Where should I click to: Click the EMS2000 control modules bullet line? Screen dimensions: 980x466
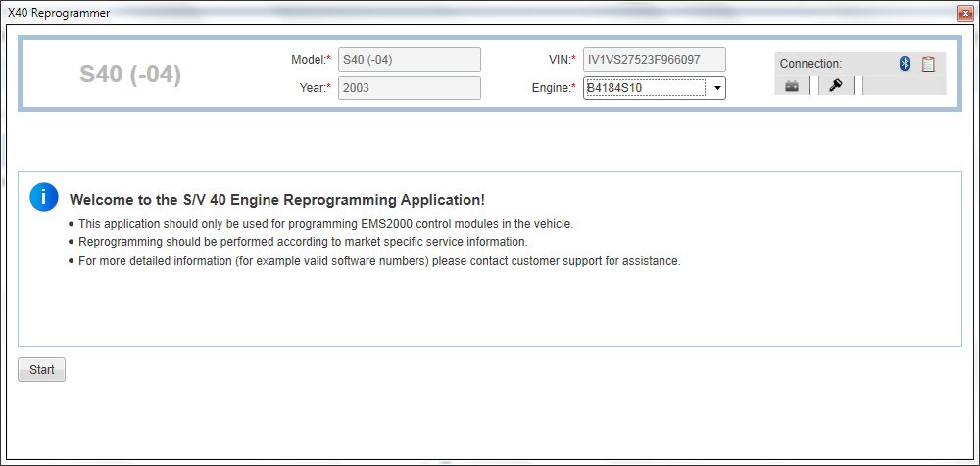coord(325,224)
